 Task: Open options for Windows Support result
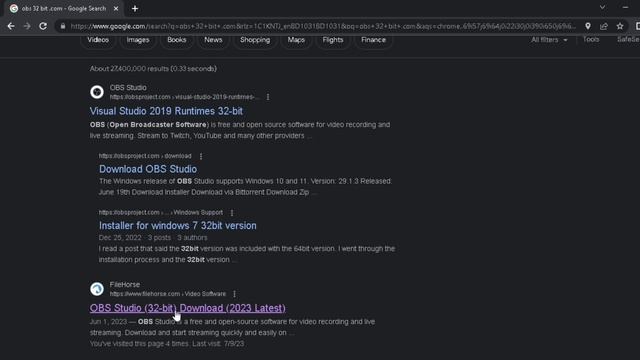(x=232, y=213)
